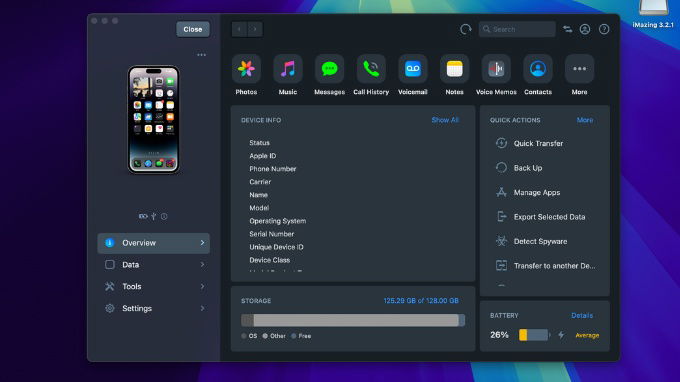Click the Search field
The height and width of the screenshot is (382, 680).
pos(517,29)
